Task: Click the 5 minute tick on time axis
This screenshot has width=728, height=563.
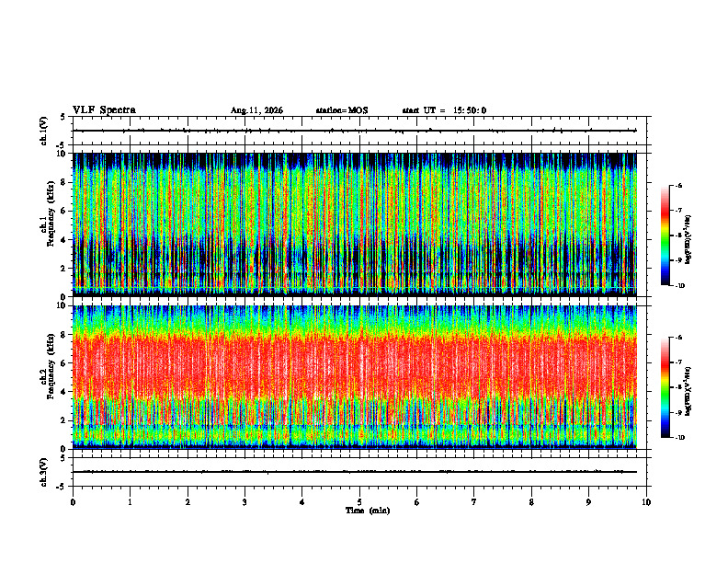Action: pyautogui.click(x=359, y=502)
